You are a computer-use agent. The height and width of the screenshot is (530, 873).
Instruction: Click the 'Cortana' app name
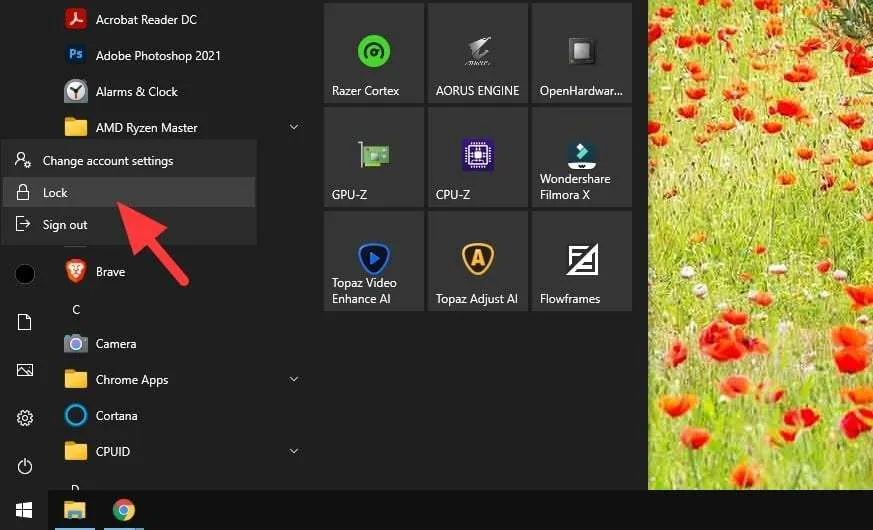pos(116,416)
